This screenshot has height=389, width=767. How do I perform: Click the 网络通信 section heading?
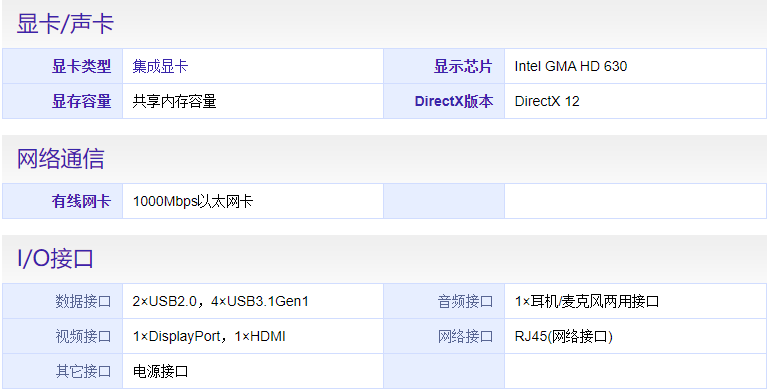[x=61, y=159]
